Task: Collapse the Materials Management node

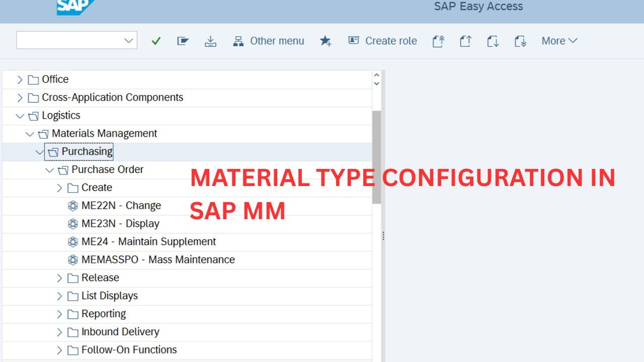Action: 30,134
